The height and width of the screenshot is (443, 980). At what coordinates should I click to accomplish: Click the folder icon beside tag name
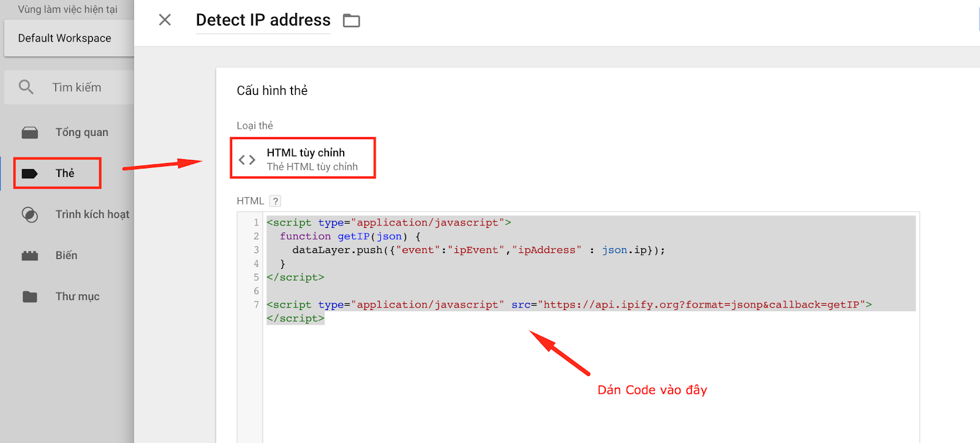(x=351, y=21)
